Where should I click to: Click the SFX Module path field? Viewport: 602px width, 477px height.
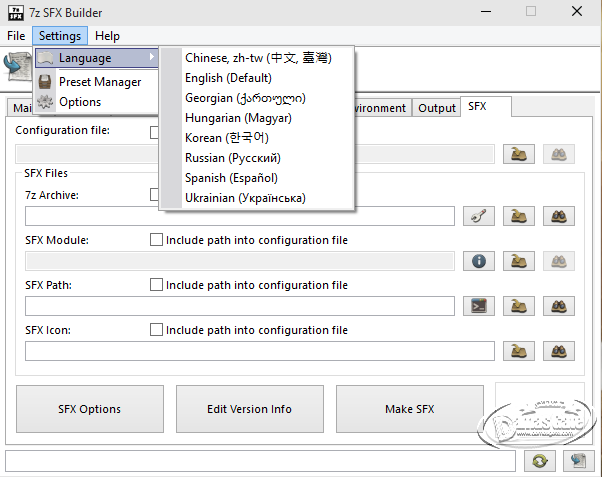[240, 261]
